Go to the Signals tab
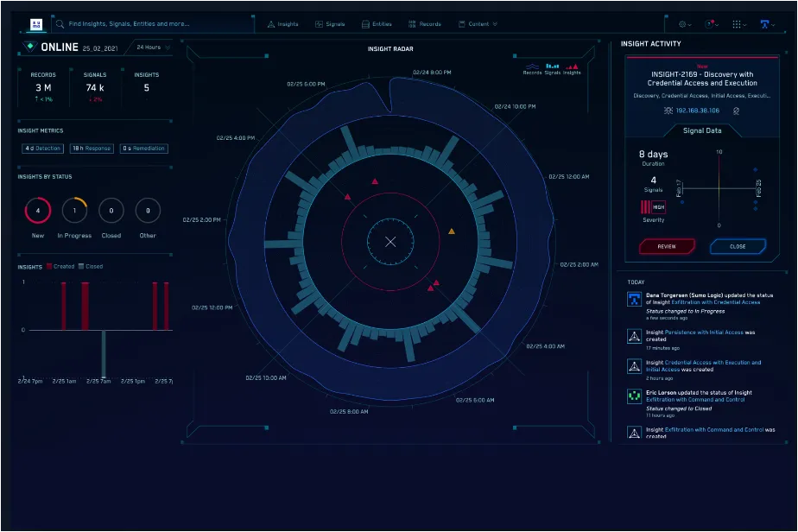 330,24
